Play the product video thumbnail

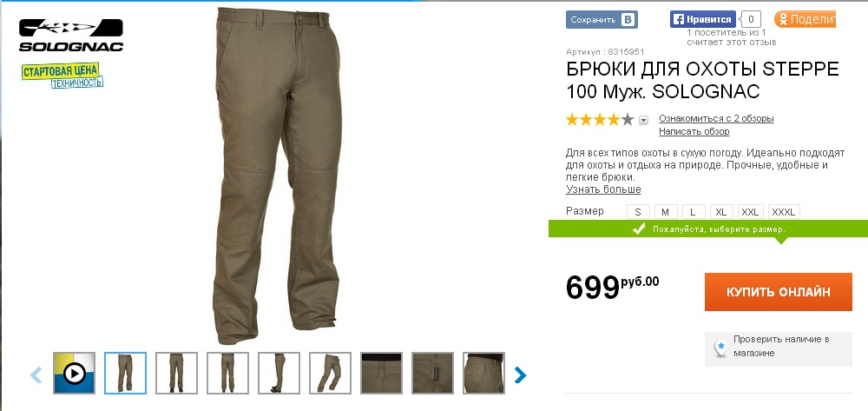[74, 374]
